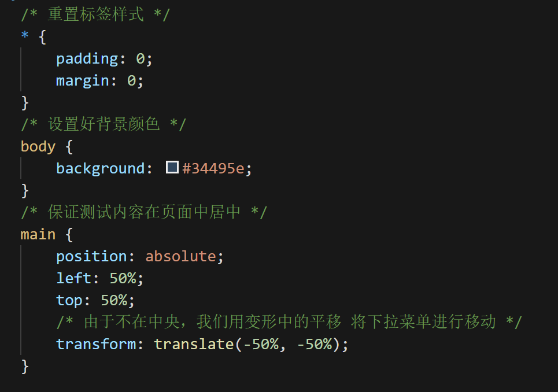
Task: Click the translate function name
Action: pos(193,344)
